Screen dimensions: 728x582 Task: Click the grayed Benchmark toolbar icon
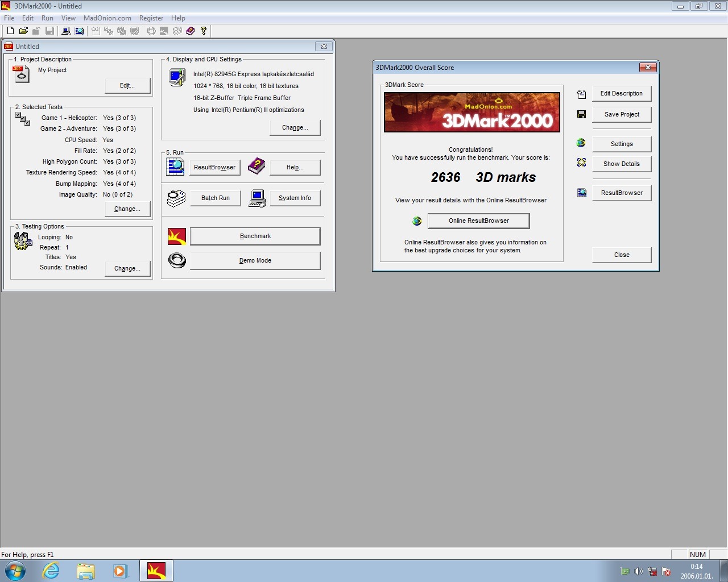click(164, 31)
